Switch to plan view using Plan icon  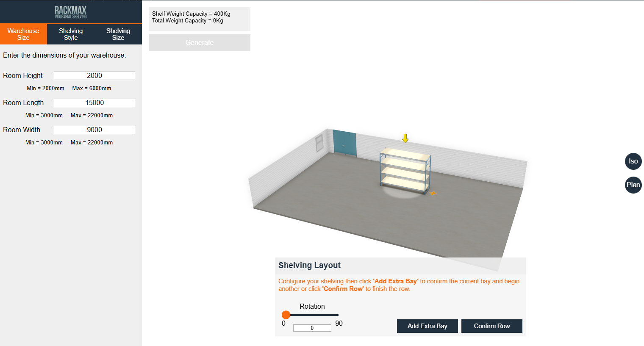pyautogui.click(x=633, y=185)
